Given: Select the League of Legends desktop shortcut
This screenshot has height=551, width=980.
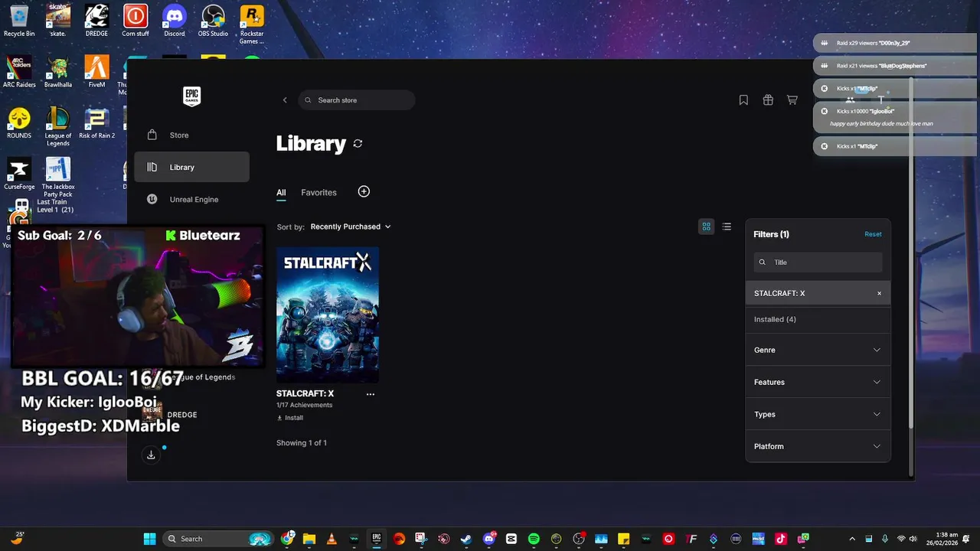Looking at the screenshot, I should (58, 126).
